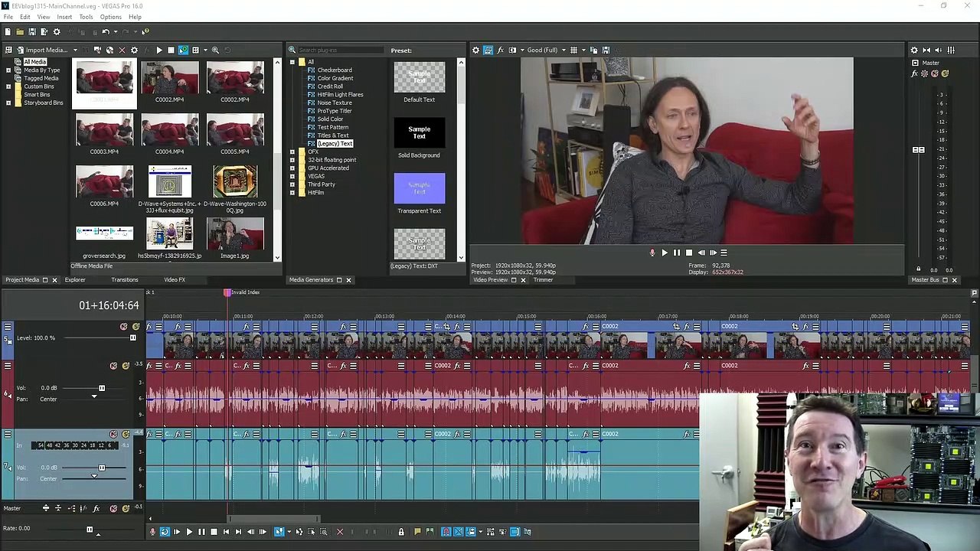Click the What's This help icon

(145, 31)
